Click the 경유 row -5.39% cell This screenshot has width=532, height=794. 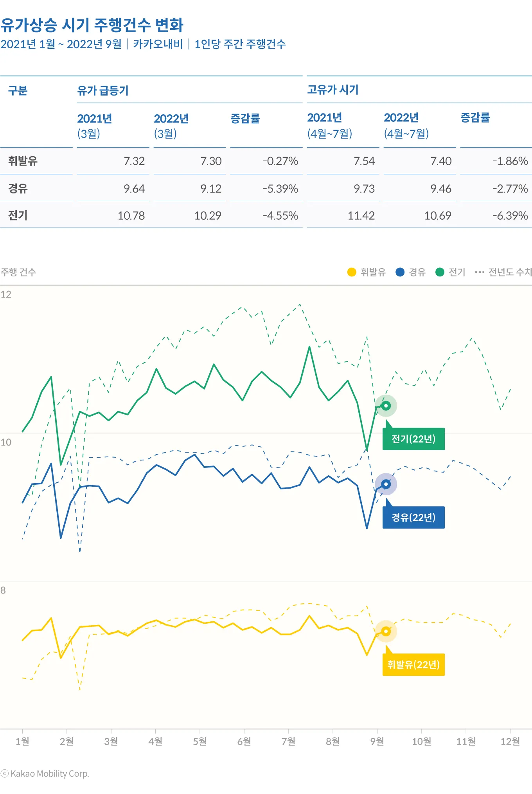click(x=280, y=189)
